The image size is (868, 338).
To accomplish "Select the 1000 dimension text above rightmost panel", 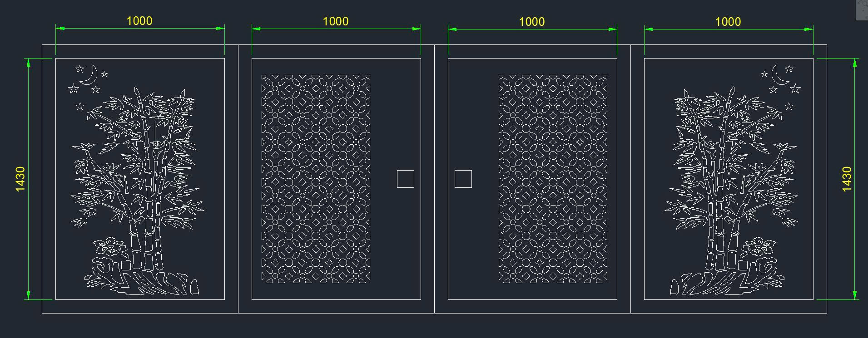I will point(728,21).
